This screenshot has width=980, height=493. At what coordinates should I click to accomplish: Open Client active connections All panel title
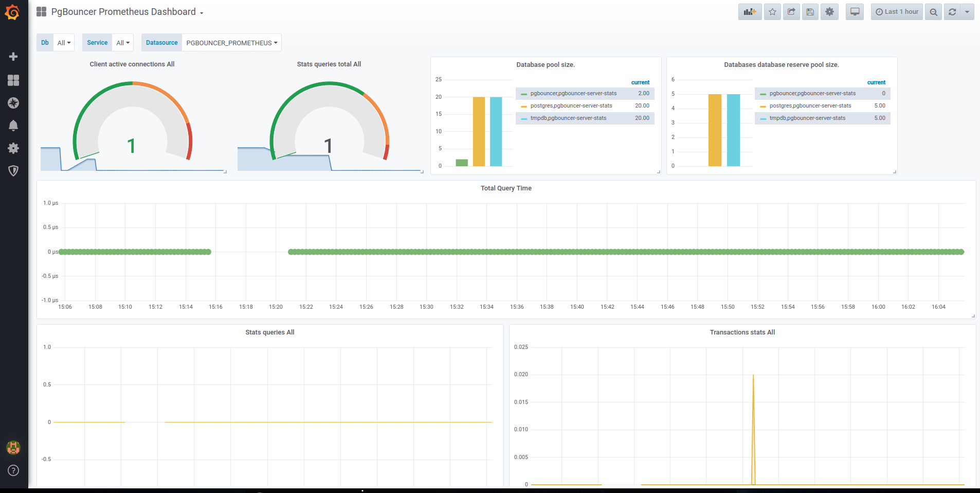[x=132, y=64]
